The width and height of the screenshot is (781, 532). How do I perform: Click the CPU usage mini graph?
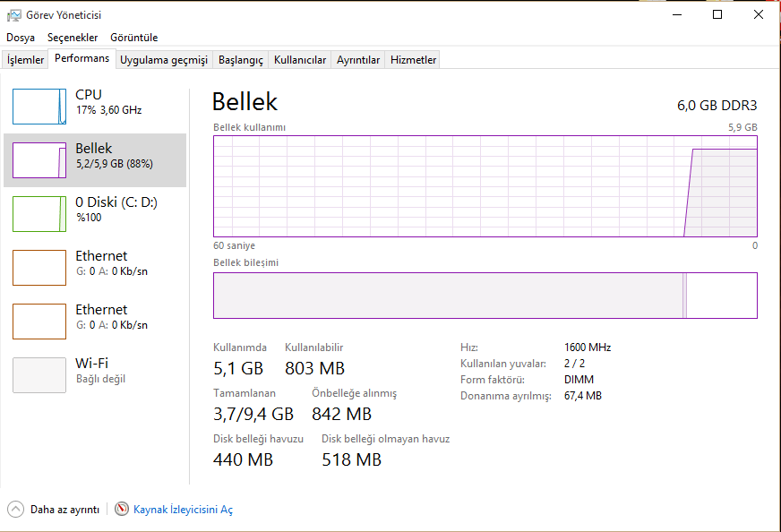tap(39, 107)
